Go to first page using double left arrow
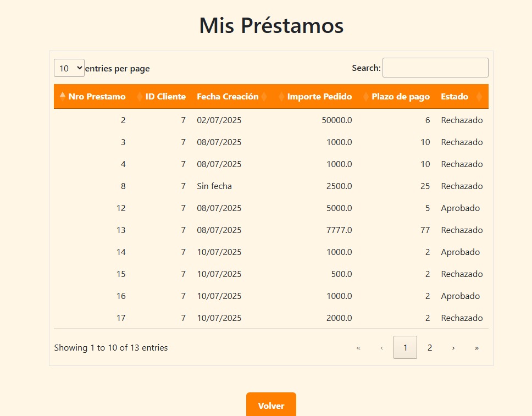Screen dimensions: 532x416 coord(358,348)
